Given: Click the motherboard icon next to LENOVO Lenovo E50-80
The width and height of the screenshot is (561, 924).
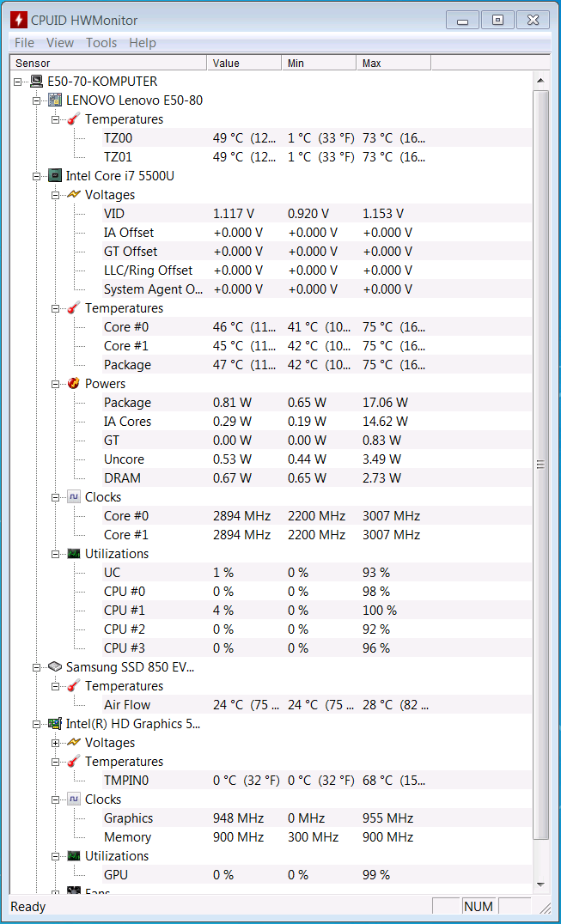Looking at the screenshot, I should 55,100.
